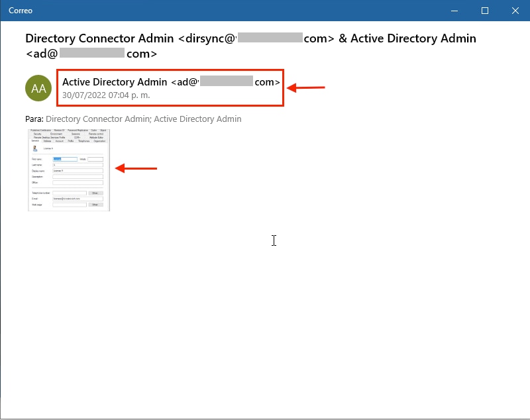Select sender name Active Directory Admin
The image size is (530, 420).
tap(115, 82)
